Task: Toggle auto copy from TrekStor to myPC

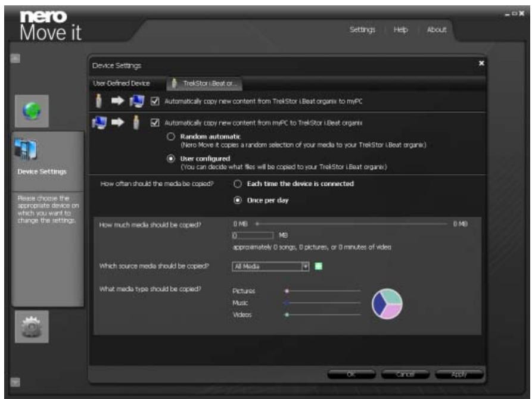Action: click(155, 101)
